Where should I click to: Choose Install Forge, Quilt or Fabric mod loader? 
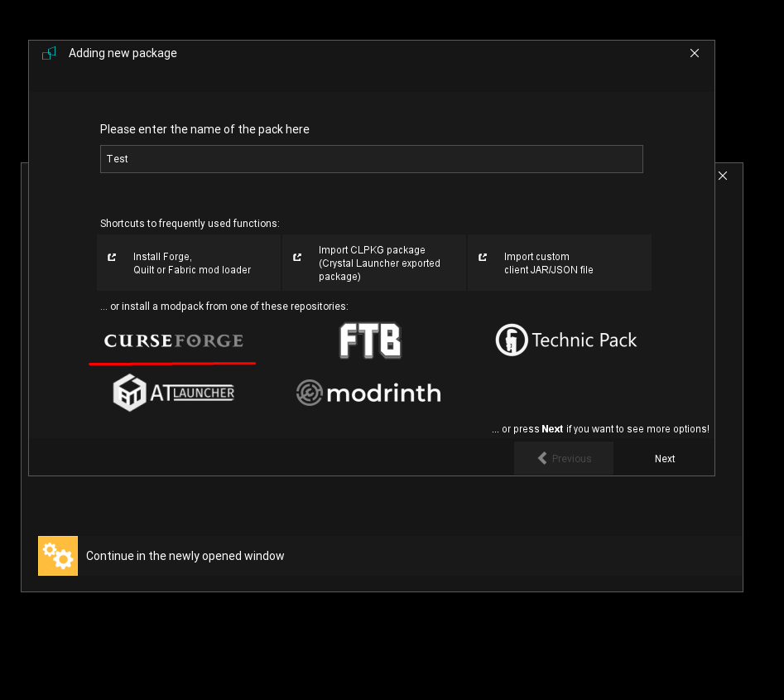pos(191,263)
